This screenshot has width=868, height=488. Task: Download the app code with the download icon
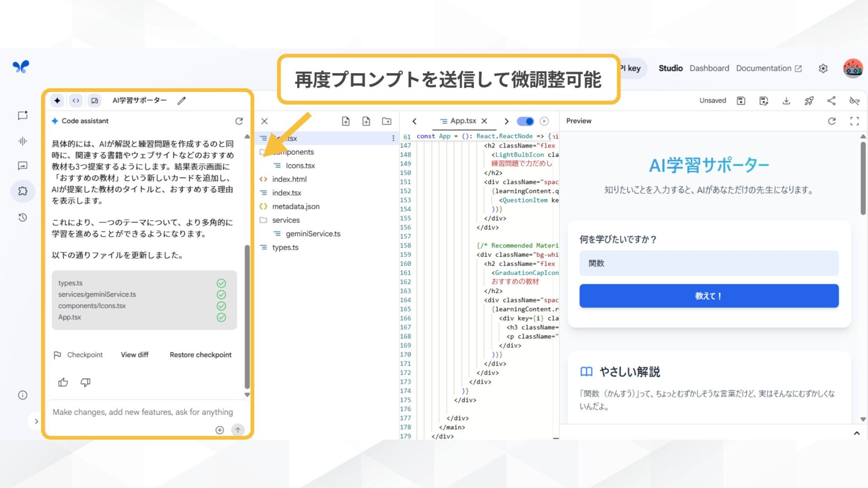(787, 100)
